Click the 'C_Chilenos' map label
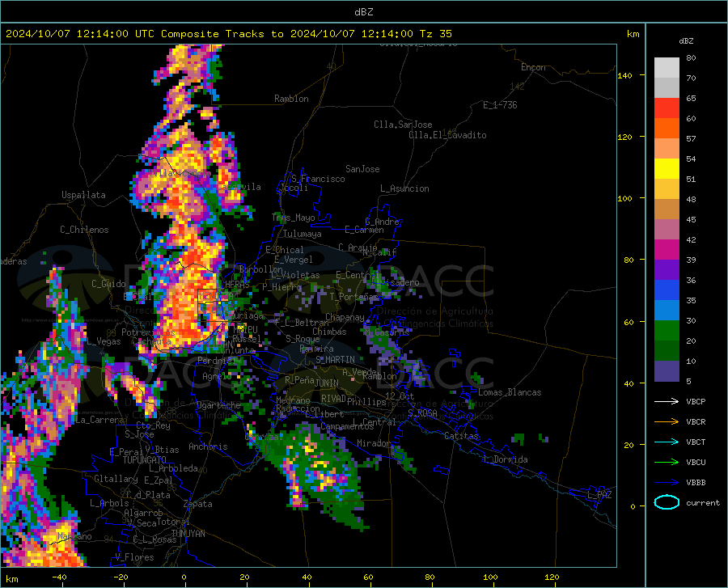The height and width of the screenshot is (588, 728). pos(84,230)
